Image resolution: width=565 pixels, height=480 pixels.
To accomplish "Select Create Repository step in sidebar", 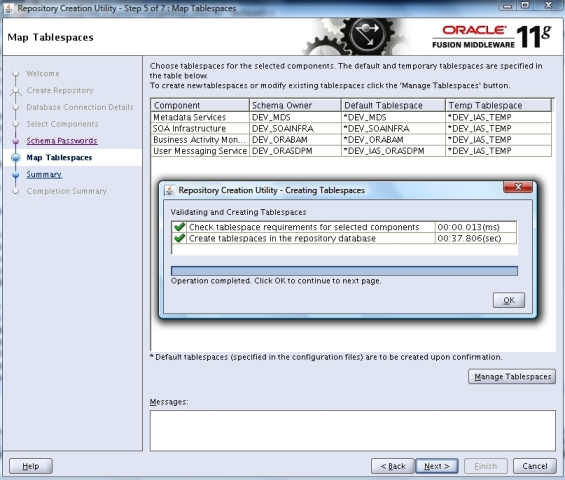I will (x=60, y=90).
